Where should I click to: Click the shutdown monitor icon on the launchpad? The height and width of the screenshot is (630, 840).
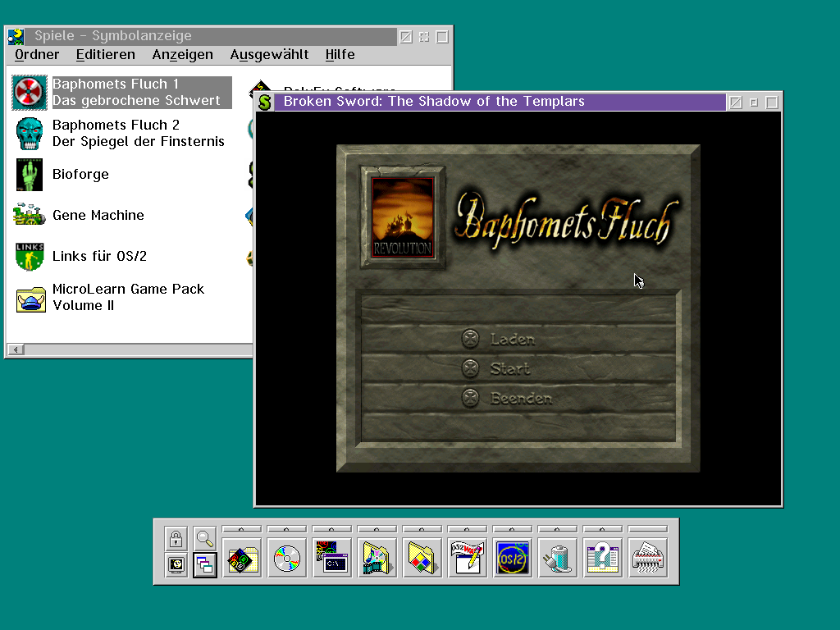coord(176,564)
